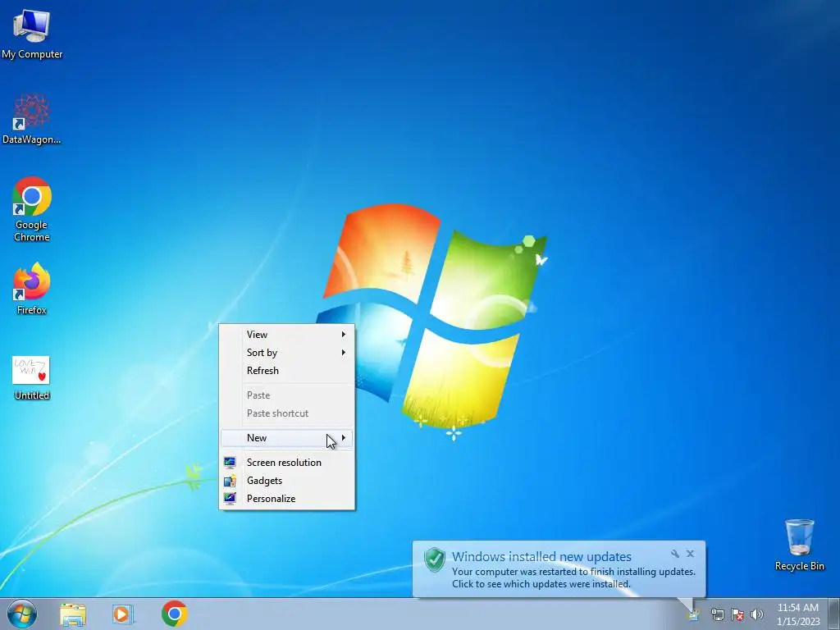The width and height of the screenshot is (840, 630).
Task: Click the network icon in system tray
Action: tap(717, 614)
